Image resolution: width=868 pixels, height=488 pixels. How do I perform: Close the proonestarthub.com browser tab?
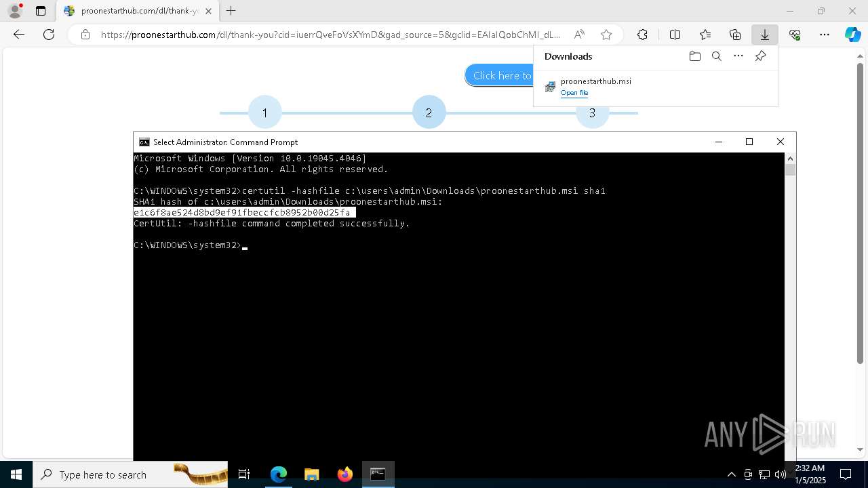coord(208,11)
